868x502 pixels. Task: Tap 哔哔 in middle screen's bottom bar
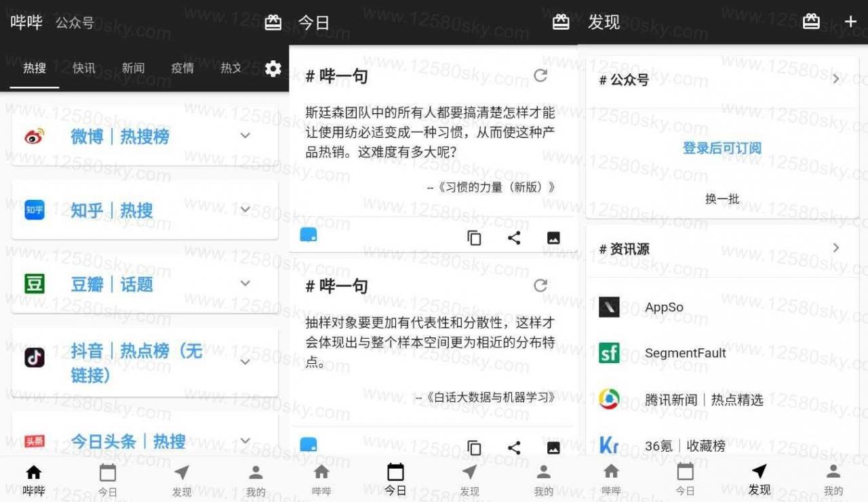pyautogui.click(x=321, y=480)
